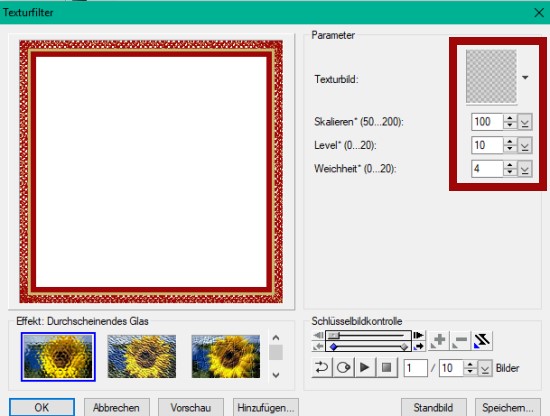The image size is (550, 416).
Task: Click the Skalieren value input field
Action: click(488, 122)
